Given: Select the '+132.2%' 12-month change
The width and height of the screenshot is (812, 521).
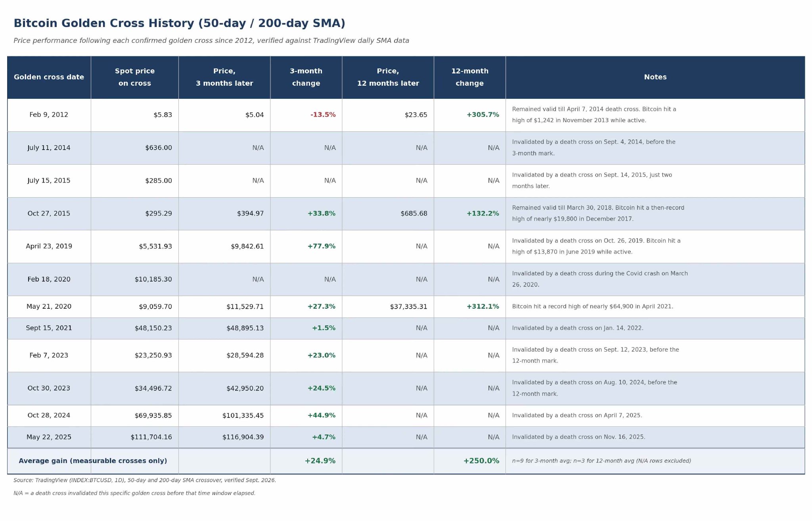Looking at the screenshot, I should pyautogui.click(x=483, y=213).
